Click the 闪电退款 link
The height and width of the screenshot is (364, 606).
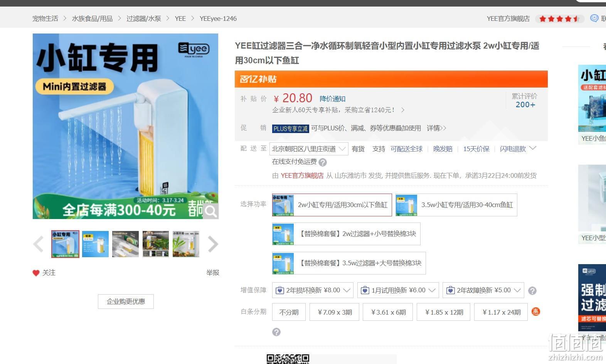click(x=513, y=149)
